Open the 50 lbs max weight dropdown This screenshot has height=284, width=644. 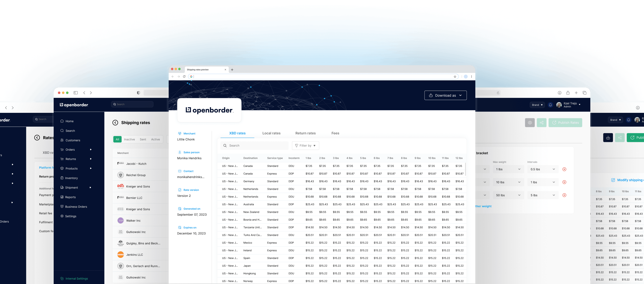[508, 195]
